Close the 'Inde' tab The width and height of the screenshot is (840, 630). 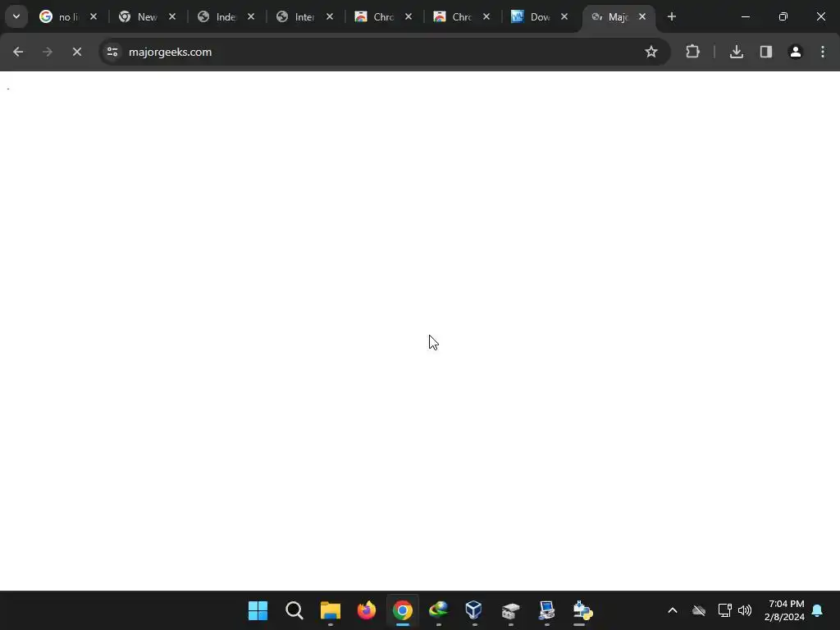pyautogui.click(x=251, y=16)
